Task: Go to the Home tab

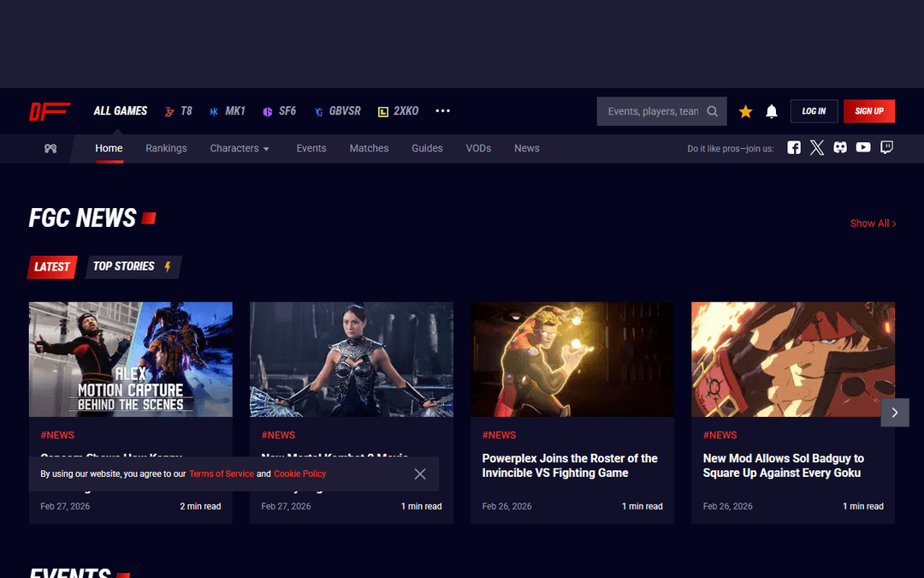Action: point(109,148)
